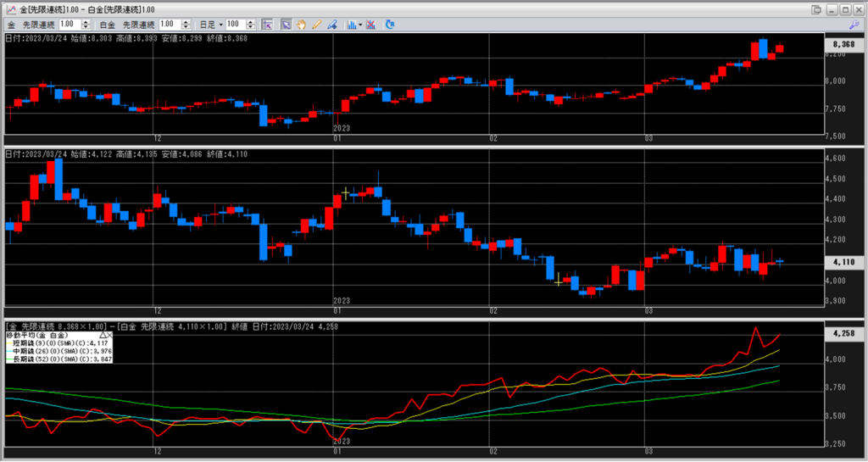Expand the arrow beside bar chart icon
This screenshot has width=868, height=462.
click(x=361, y=25)
